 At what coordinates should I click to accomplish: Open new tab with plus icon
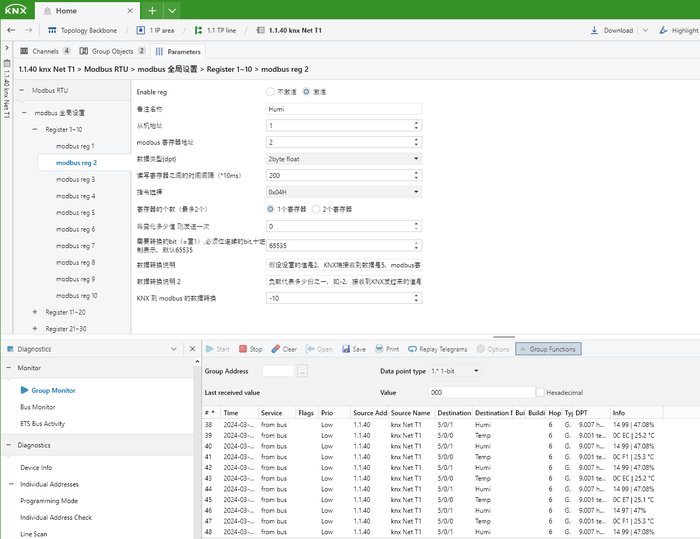[152, 11]
